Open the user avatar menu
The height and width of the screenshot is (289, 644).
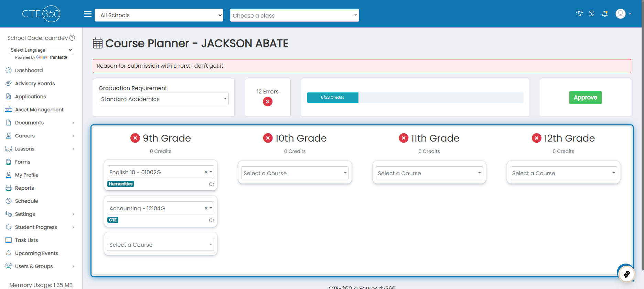[x=623, y=14]
